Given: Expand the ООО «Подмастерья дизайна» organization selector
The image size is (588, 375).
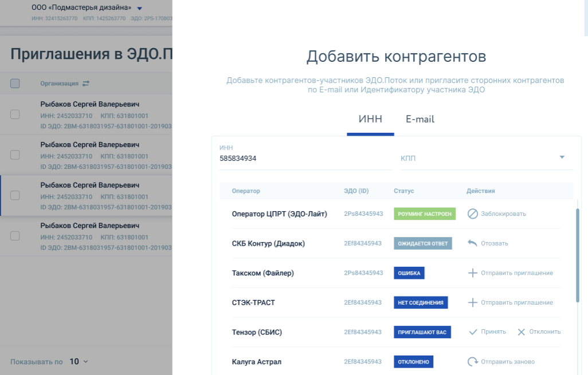Looking at the screenshot, I should [139, 8].
